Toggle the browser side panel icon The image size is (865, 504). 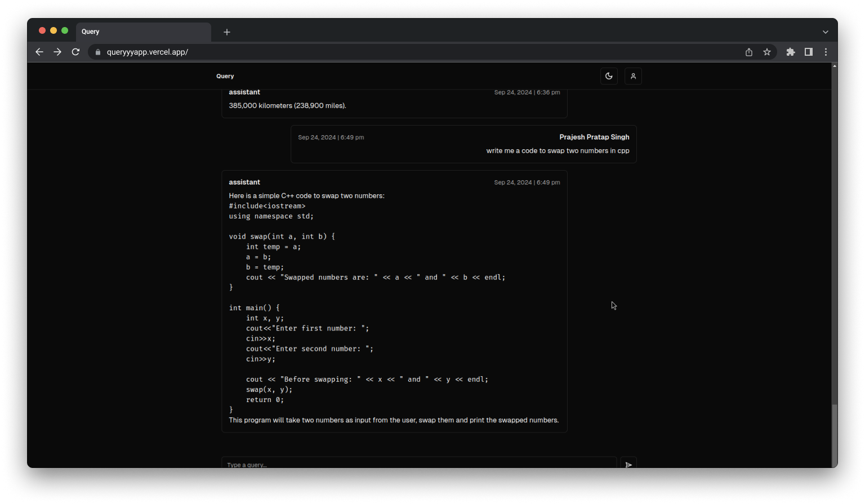[809, 52]
